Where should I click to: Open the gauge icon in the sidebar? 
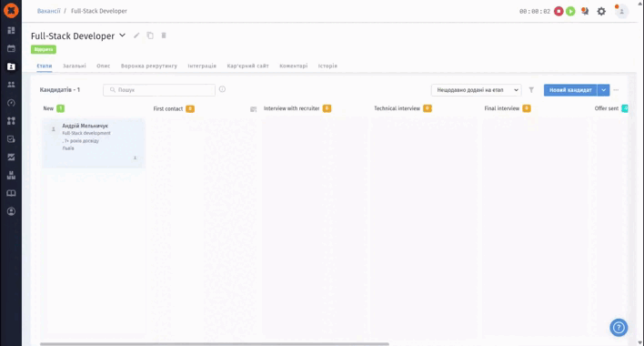tap(11, 103)
